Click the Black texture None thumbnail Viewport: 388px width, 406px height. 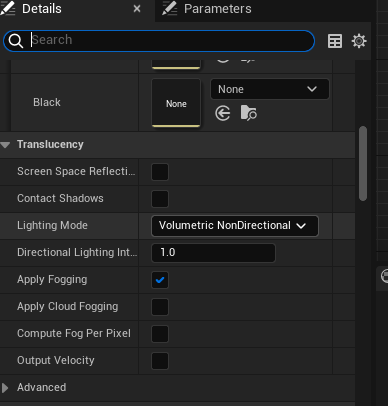pyautogui.click(x=176, y=103)
